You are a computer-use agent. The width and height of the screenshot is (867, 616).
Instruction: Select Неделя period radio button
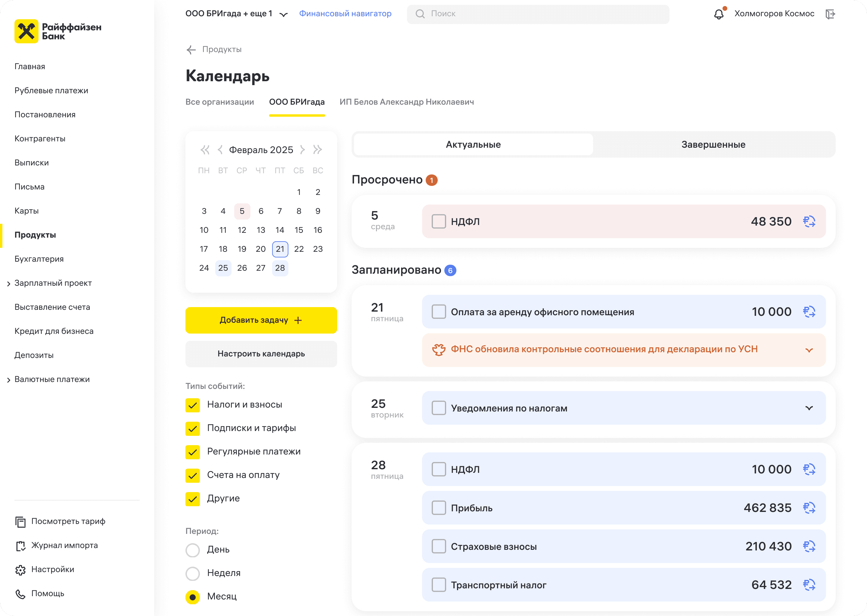(193, 574)
